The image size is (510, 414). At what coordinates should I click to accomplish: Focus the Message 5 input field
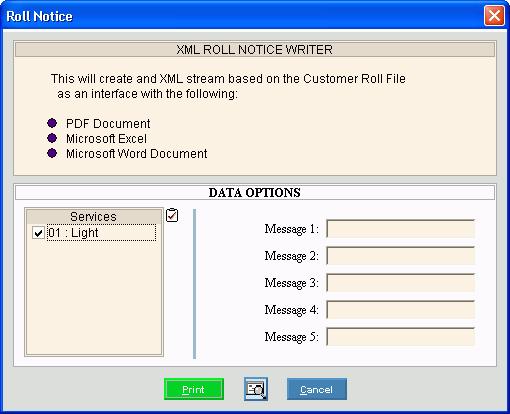click(400, 337)
